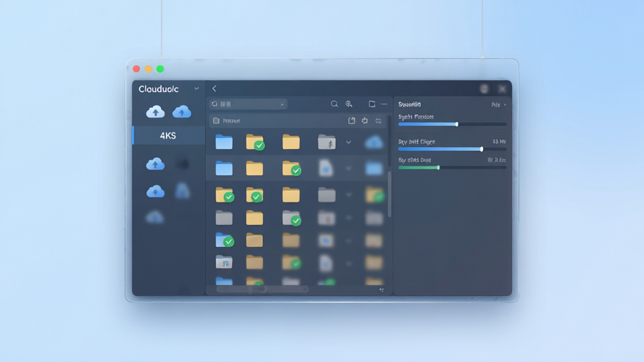Open the three-dots more options menu

click(x=384, y=104)
